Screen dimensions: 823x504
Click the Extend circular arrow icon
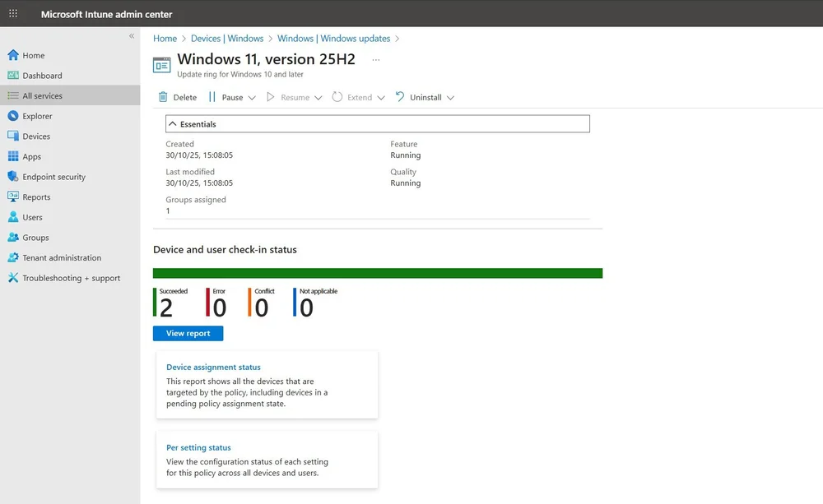tap(337, 97)
